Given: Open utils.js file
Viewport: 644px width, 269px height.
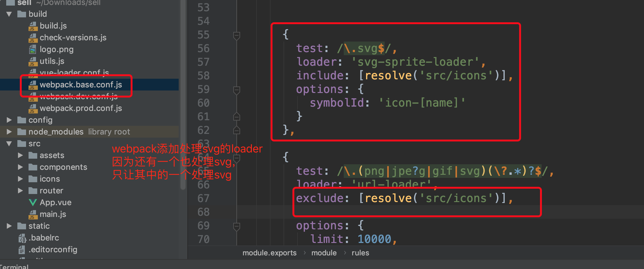Looking at the screenshot, I should tap(52, 61).
